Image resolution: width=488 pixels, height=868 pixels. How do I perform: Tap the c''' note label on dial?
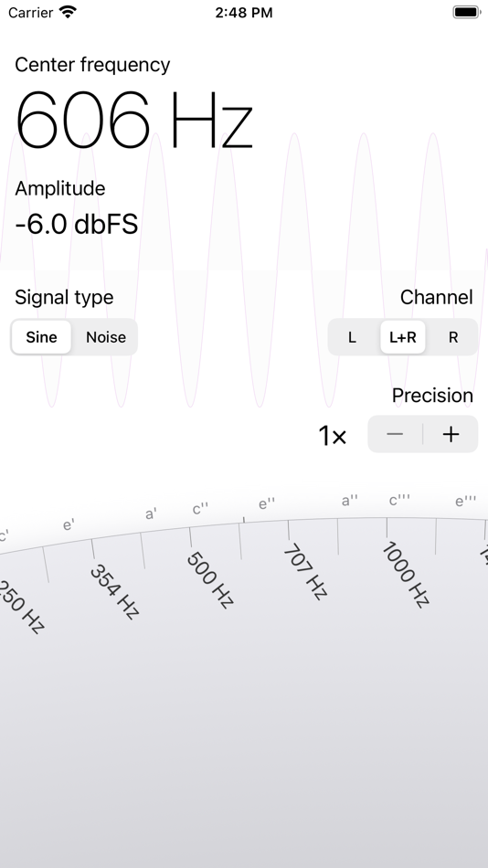pos(399,501)
